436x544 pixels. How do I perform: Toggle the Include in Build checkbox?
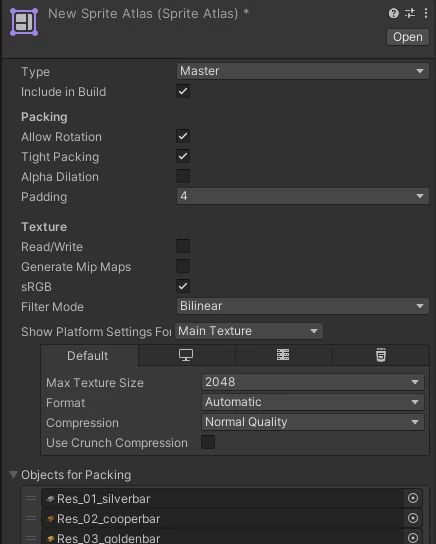click(183, 91)
